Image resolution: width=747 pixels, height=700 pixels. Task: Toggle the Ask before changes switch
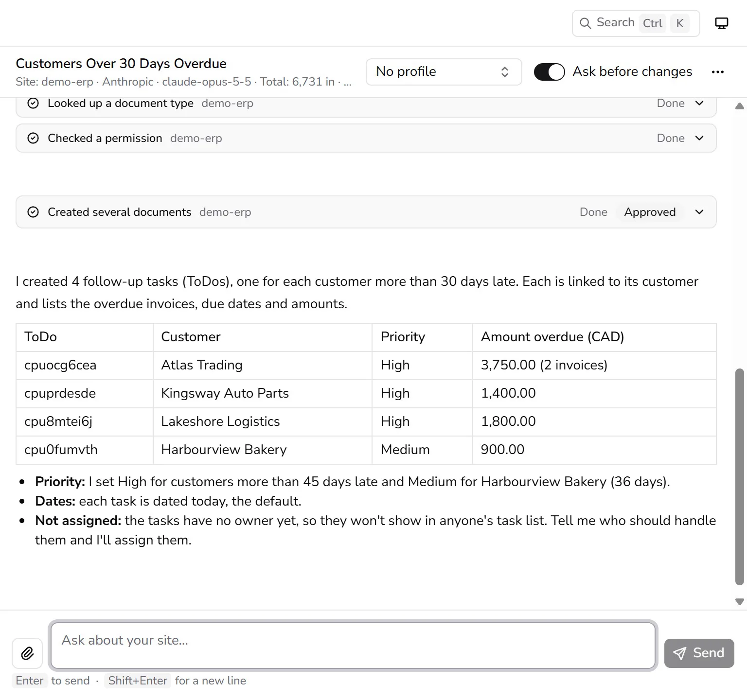[549, 72]
